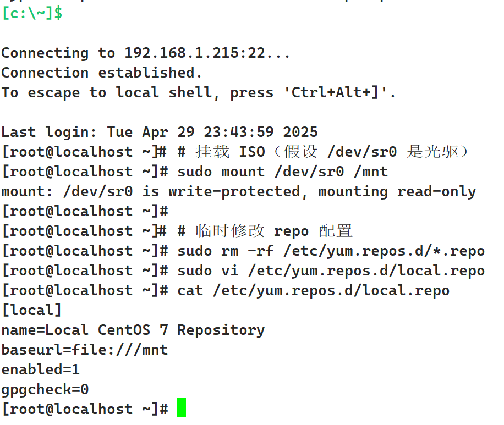Click the "cat" local.repo command text
504x425 pixels.
click(x=313, y=290)
